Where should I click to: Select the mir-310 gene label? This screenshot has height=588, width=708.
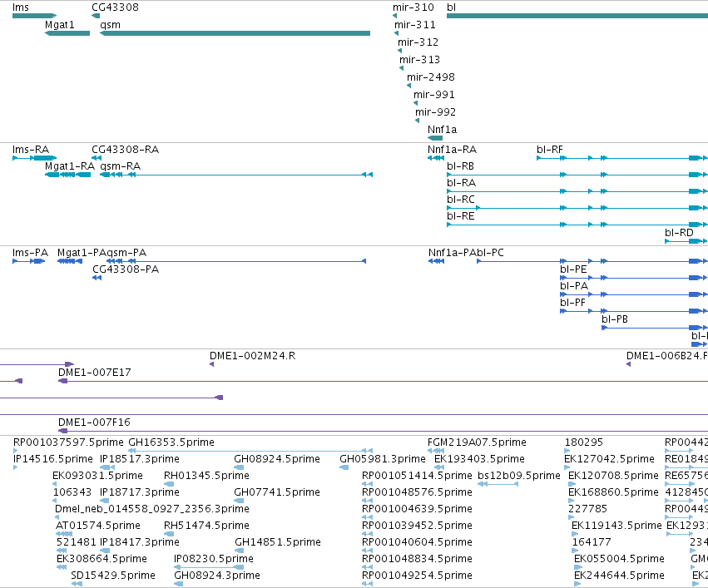coord(413,7)
